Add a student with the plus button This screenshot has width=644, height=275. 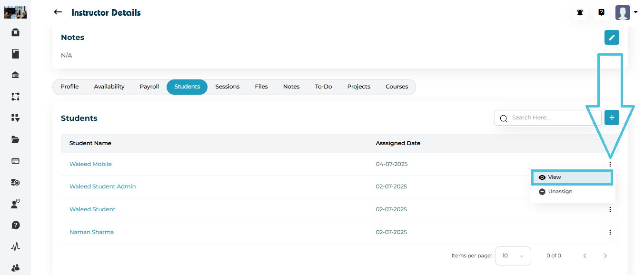(x=612, y=118)
